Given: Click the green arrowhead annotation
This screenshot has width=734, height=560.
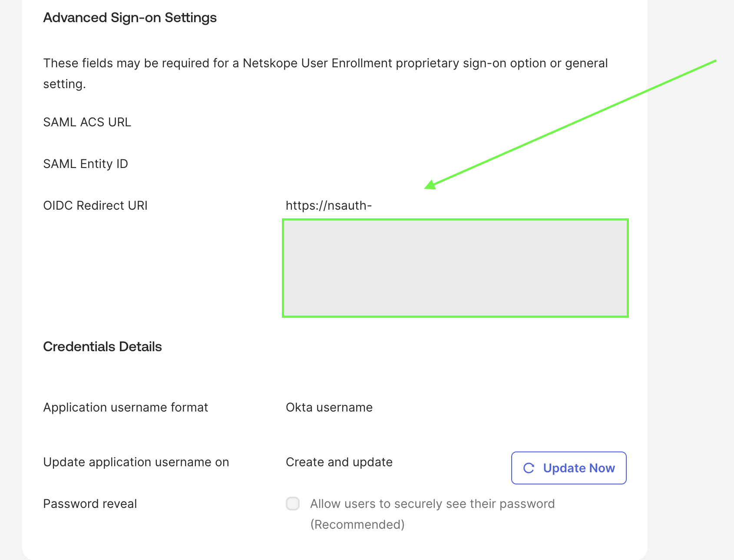Looking at the screenshot, I should point(430,184).
